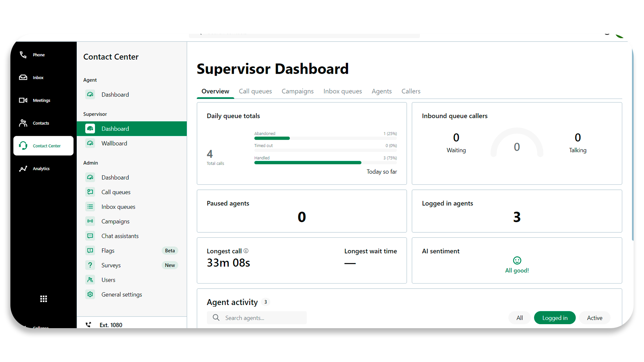
Task: Select the Logged in filter
Action: [555, 318]
